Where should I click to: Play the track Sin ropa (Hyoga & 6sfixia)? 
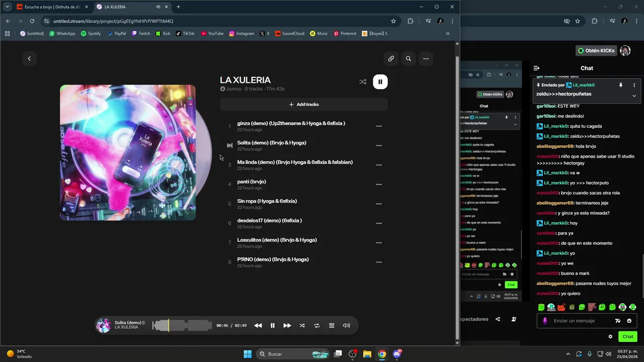pos(267,201)
